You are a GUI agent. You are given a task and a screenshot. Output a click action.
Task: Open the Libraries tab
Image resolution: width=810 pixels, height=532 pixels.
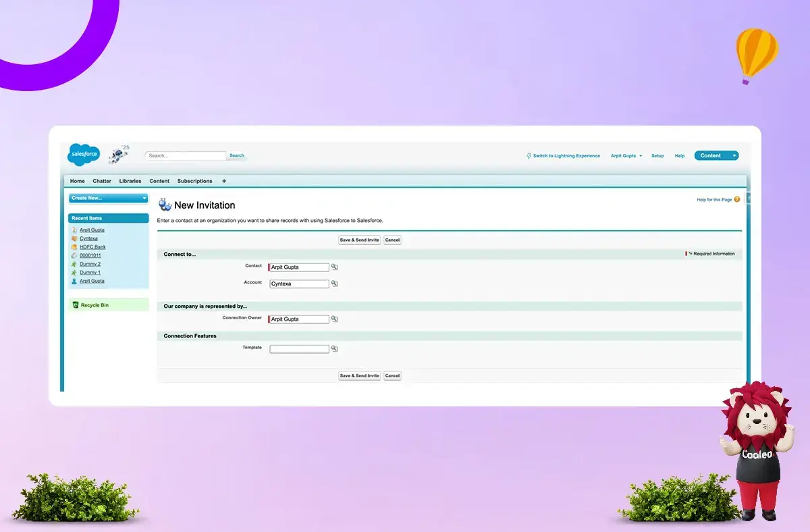pos(130,181)
